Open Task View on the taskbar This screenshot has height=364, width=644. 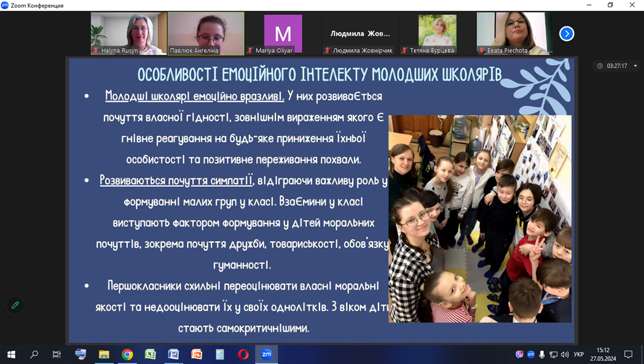coord(57,354)
